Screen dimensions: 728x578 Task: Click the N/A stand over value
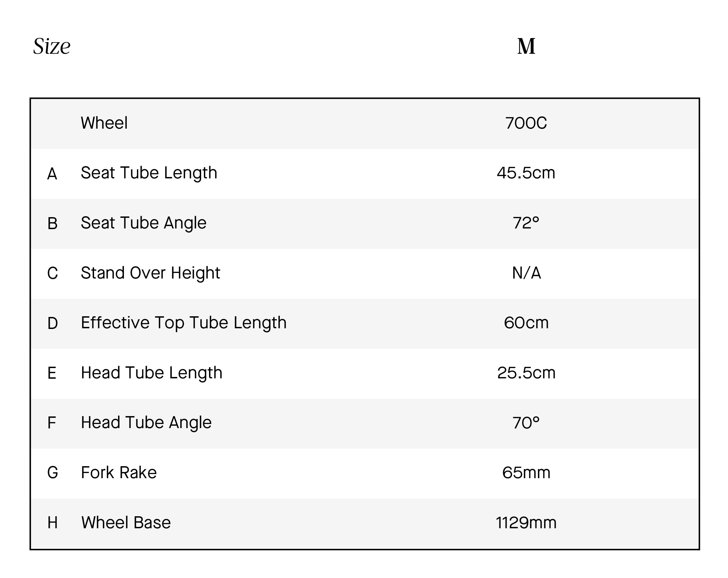pyautogui.click(x=527, y=273)
